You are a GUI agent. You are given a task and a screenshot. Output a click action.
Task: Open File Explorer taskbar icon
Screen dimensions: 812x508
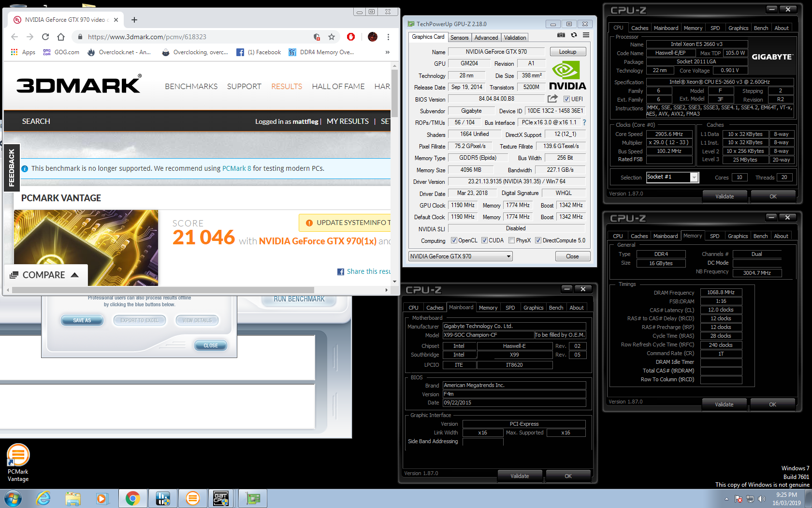click(x=73, y=498)
